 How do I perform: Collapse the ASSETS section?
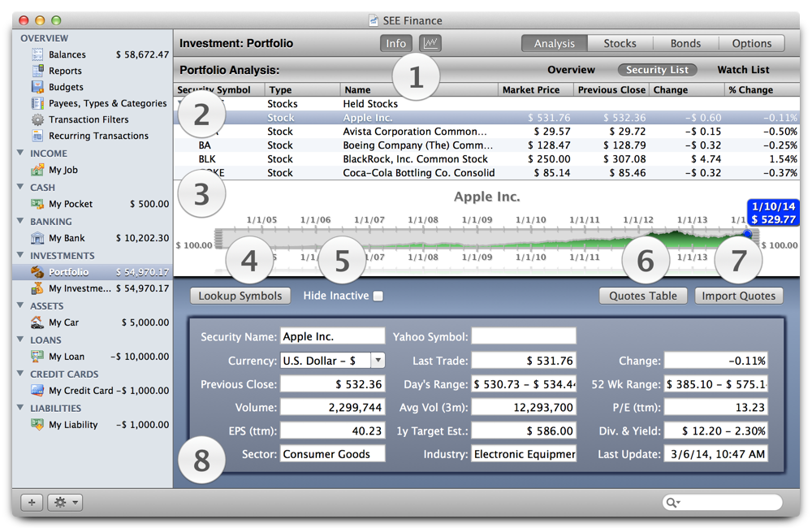20,305
